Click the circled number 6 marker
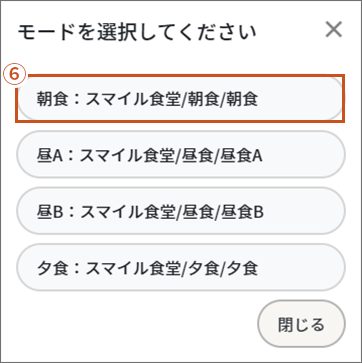 point(14,74)
